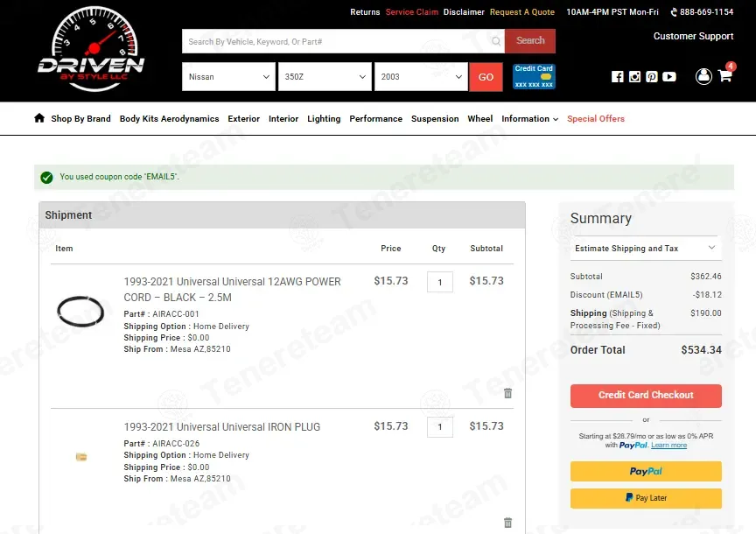The height and width of the screenshot is (534, 756).
Task: Open the Performance menu
Action: [376, 119]
